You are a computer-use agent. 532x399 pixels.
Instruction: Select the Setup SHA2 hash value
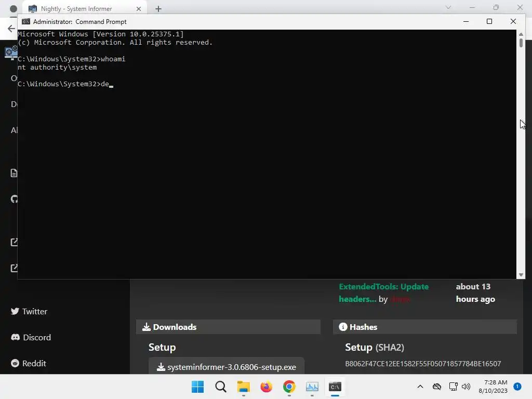point(423,364)
